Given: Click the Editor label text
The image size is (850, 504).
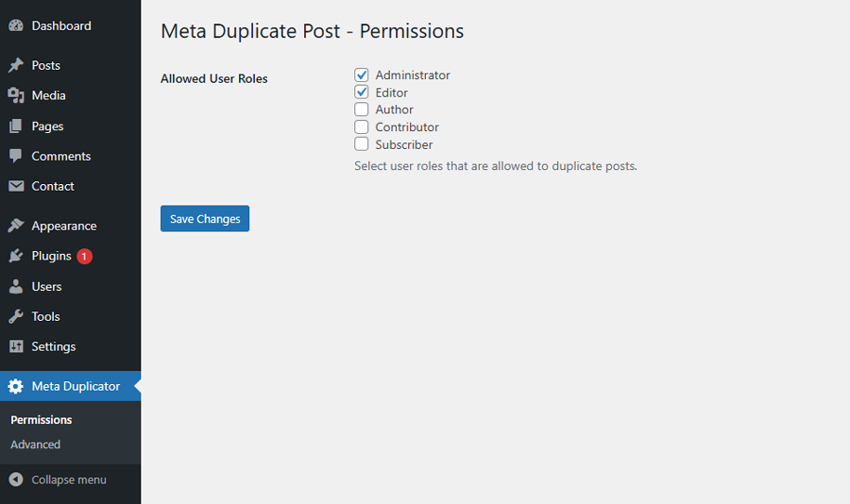Looking at the screenshot, I should 391,92.
